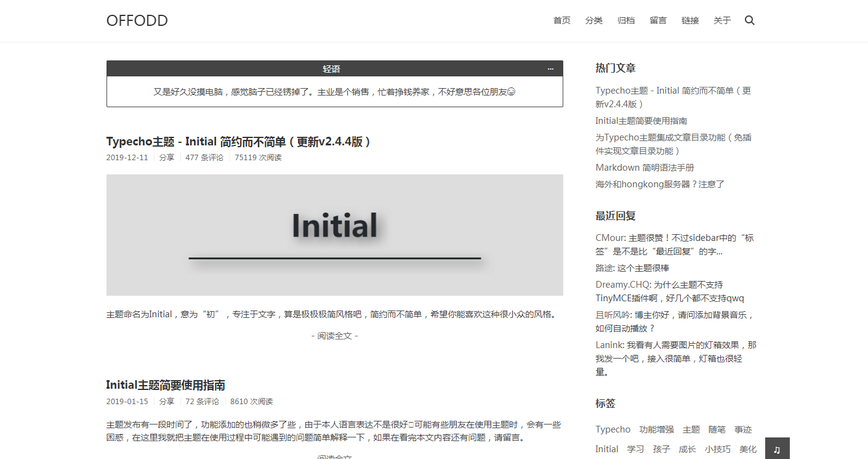Select the 孩子 tag
This screenshot has height=459, width=868.
point(662,449)
